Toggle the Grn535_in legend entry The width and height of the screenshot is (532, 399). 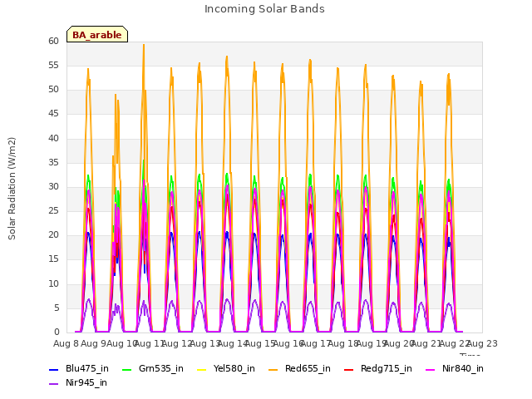coord(153,369)
